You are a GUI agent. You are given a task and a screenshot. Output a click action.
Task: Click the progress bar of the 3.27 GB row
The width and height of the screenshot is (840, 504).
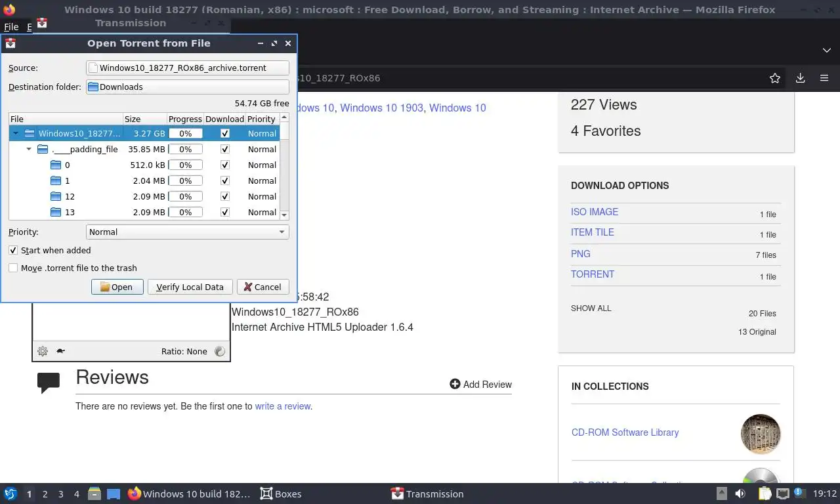pyautogui.click(x=186, y=133)
